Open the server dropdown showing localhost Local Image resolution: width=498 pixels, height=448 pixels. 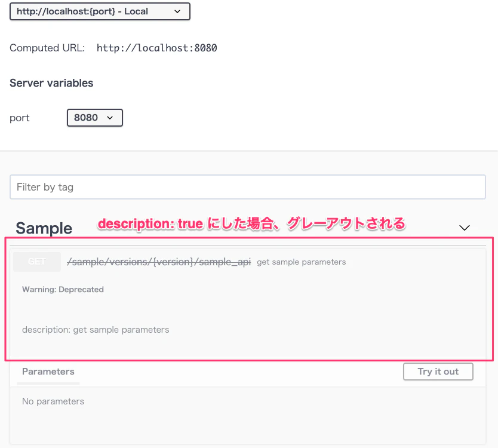[x=100, y=11]
